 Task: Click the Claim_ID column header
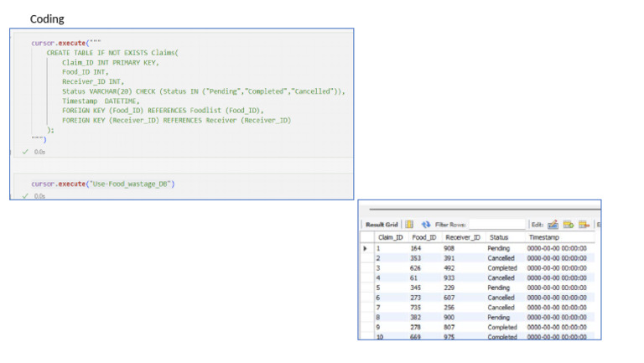coord(391,237)
